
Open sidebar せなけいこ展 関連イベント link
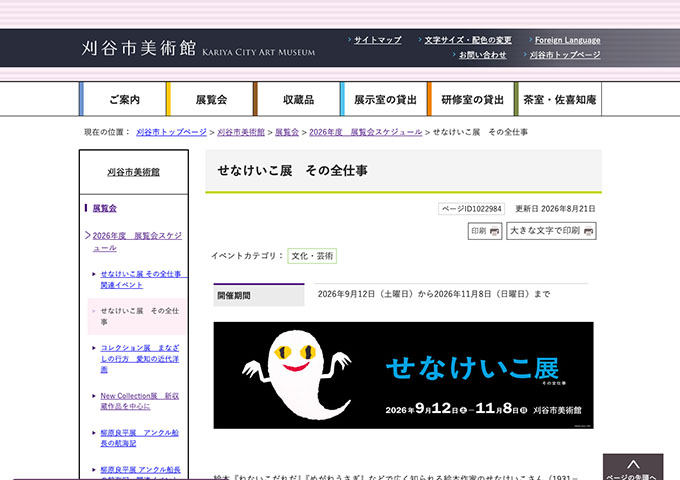pos(141,279)
